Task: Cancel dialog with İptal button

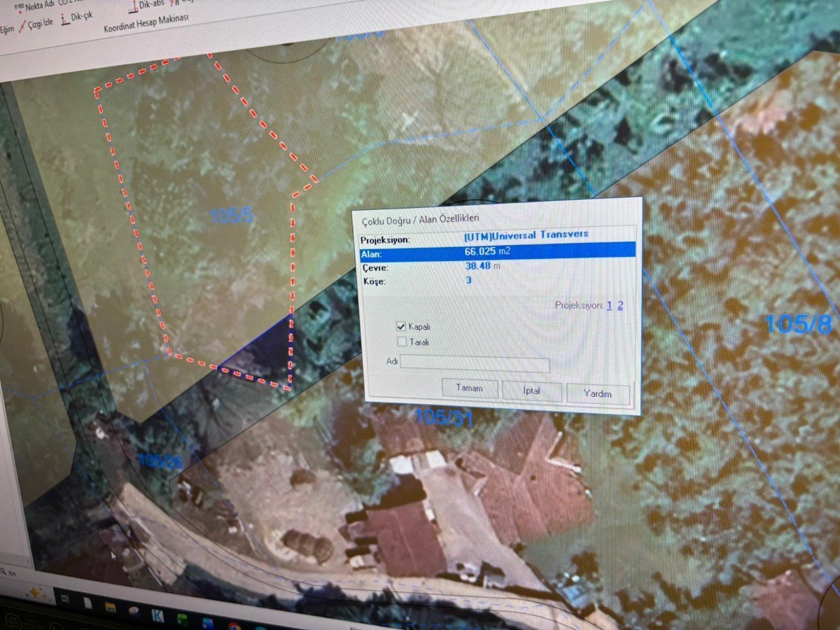Action: (532, 391)
